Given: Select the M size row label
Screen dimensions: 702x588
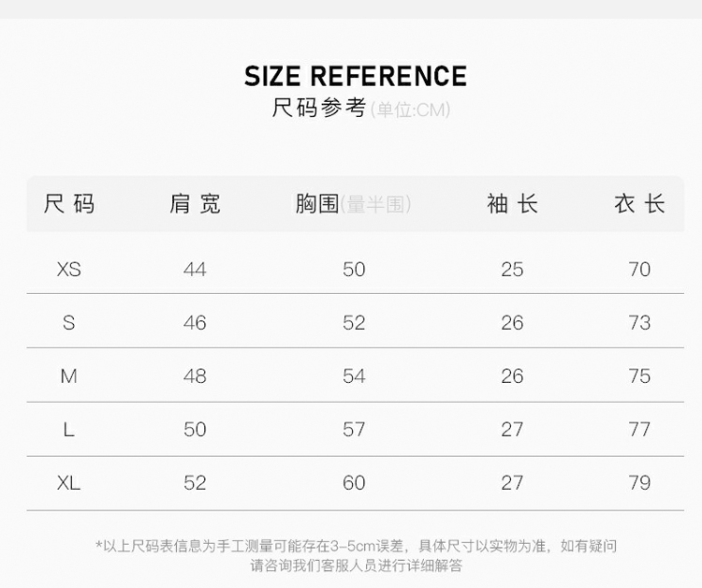Looking at the screenshot, I should coord(69,376).
